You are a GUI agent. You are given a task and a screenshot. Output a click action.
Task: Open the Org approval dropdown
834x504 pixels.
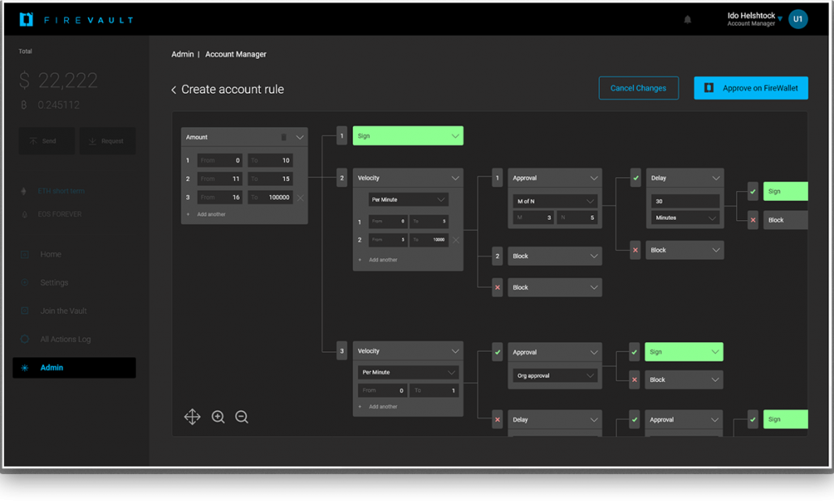coord(554,375)
